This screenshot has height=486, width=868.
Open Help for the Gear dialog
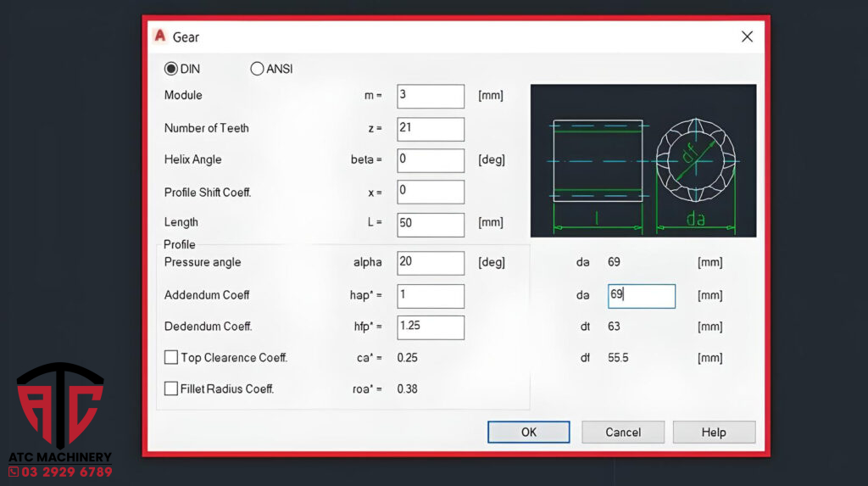713,433
